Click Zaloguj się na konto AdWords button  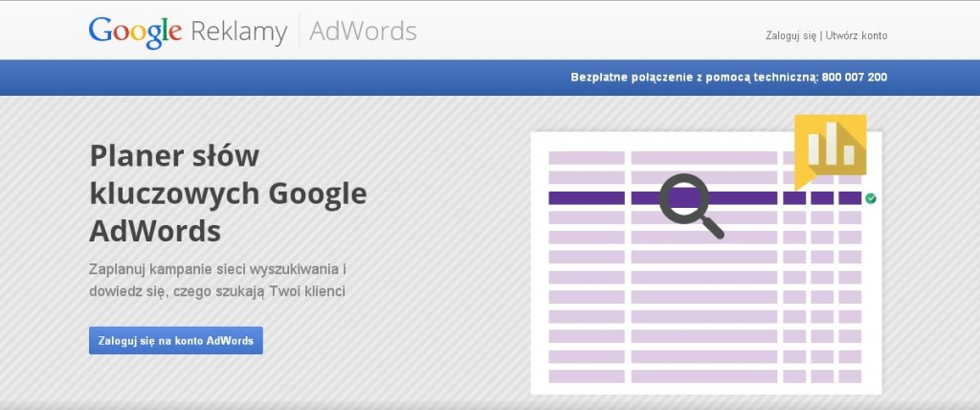tap(176, 340)
